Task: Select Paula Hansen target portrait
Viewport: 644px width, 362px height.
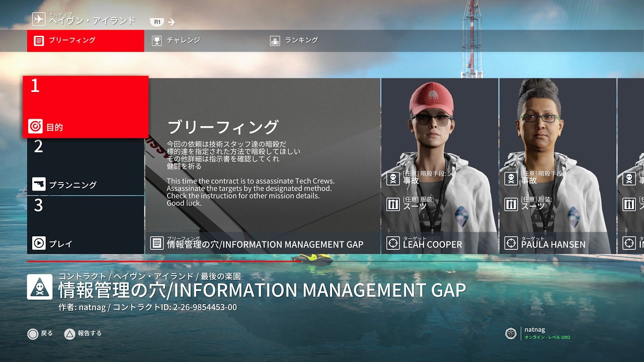Action: tap(557, 166)
